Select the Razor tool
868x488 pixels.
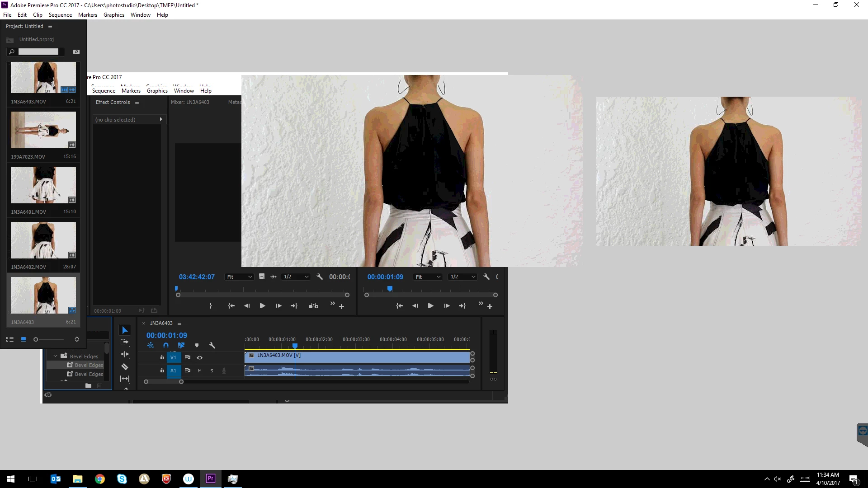click(x=125, y=366)
